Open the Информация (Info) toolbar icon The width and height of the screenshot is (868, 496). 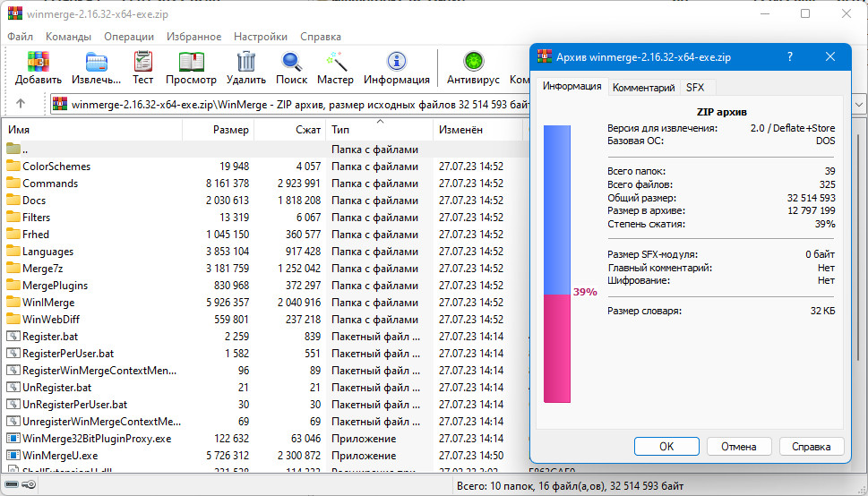pos(396,61)
